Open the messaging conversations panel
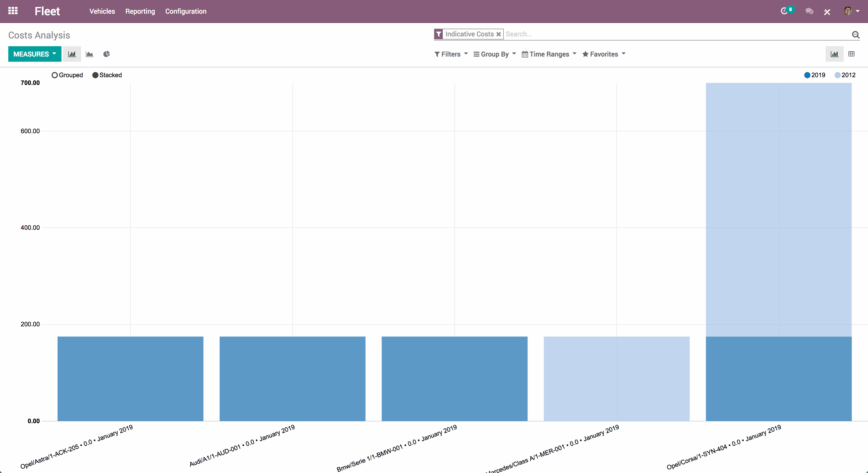This screenshot has width=868, height=473. click(x=809, y=11)
